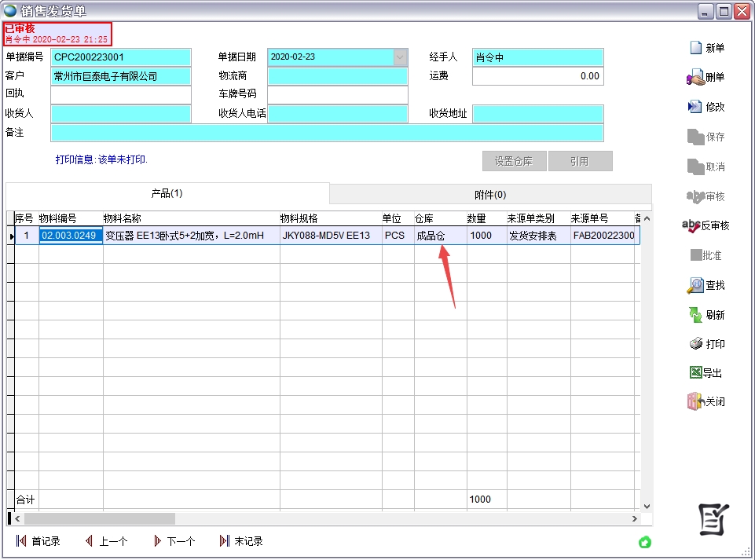Select the 产品(1) tab
The height and width of the screenshot is (560, 755).
tap(167, 193)
